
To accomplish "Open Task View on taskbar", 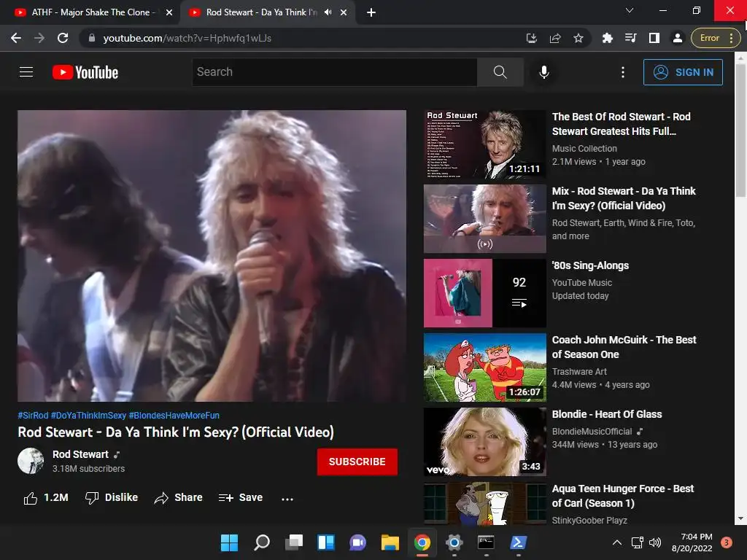I will click(294, 542).
